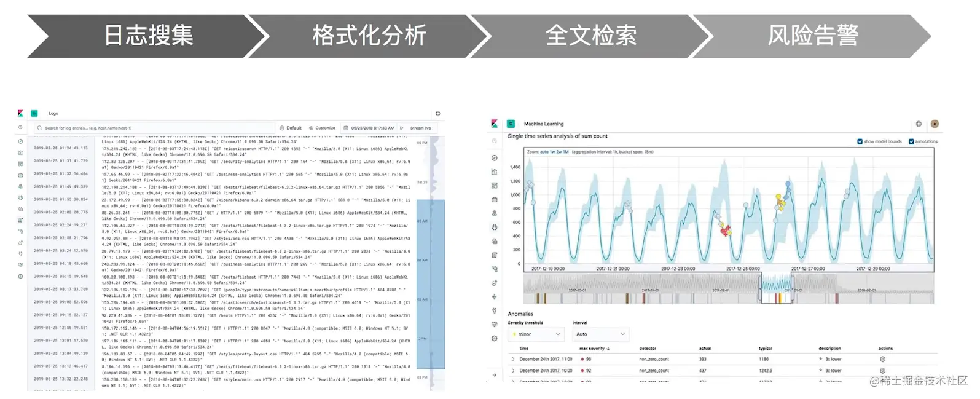Open user avatar menu in Machine Learning
Image resolution: width=980 pixels, height=399 pixels.
point(935,124)
